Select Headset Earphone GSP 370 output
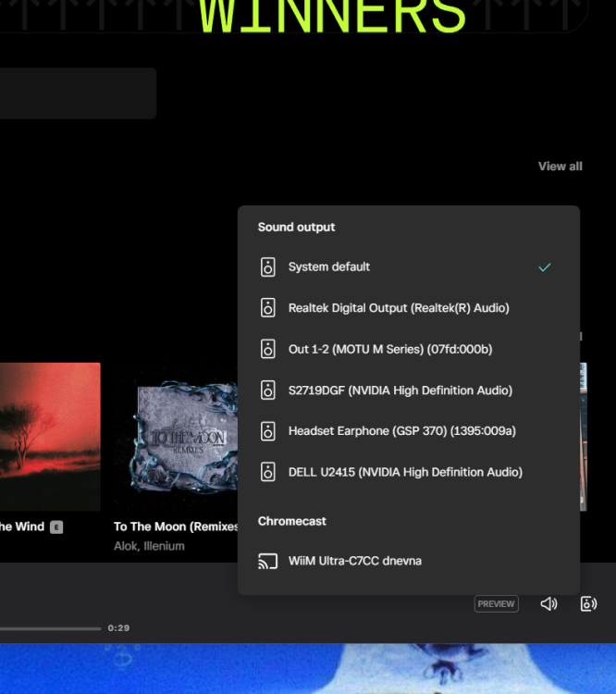This screenshot has height=694, width=616. click(401, 431)
